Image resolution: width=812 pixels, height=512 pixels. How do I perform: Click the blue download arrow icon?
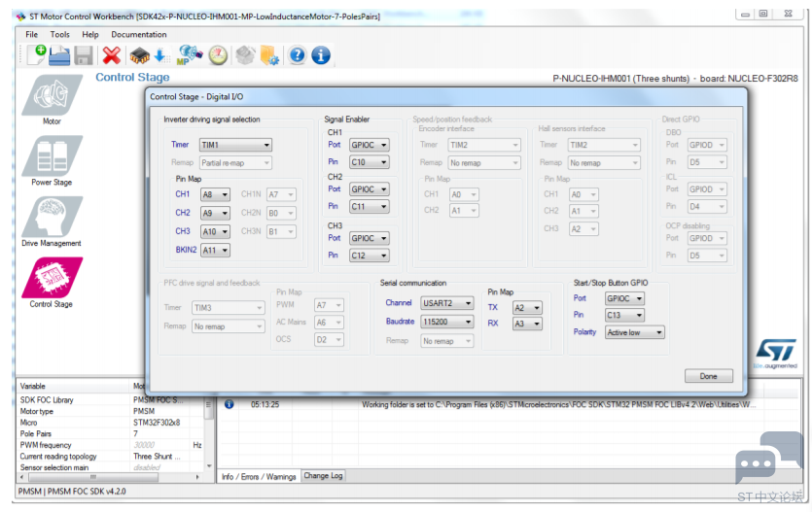coord(161,55)
